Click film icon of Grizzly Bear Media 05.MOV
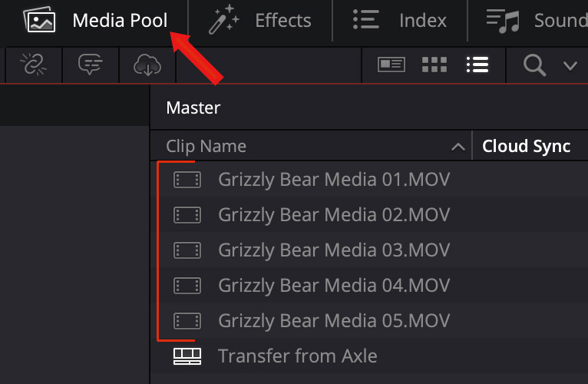The width and height of the screenshot is (588, 384). point(187,320)
